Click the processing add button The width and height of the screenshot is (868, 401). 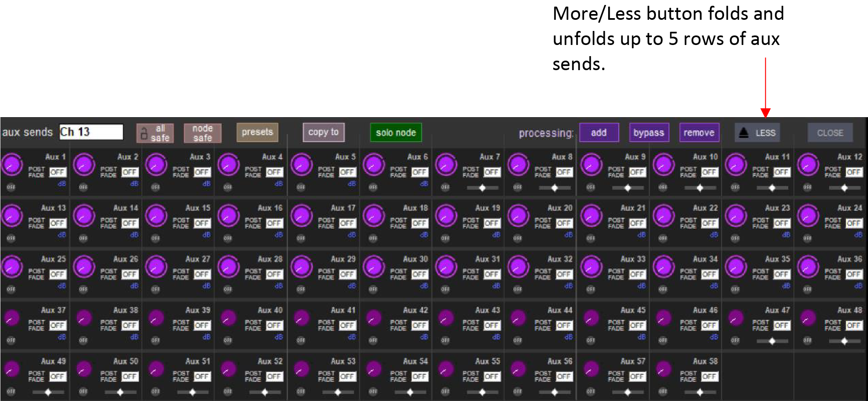pos(599,133)
